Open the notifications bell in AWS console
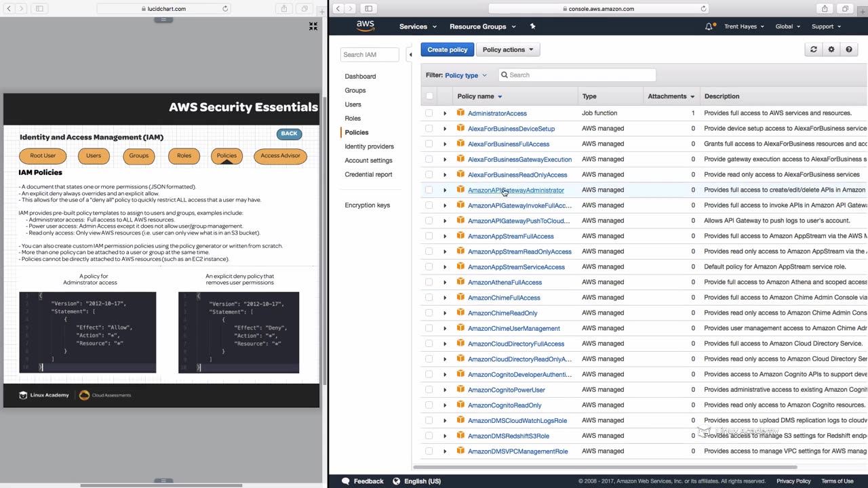868x488 pixels. pyautogui.click(x=709, y=26)
